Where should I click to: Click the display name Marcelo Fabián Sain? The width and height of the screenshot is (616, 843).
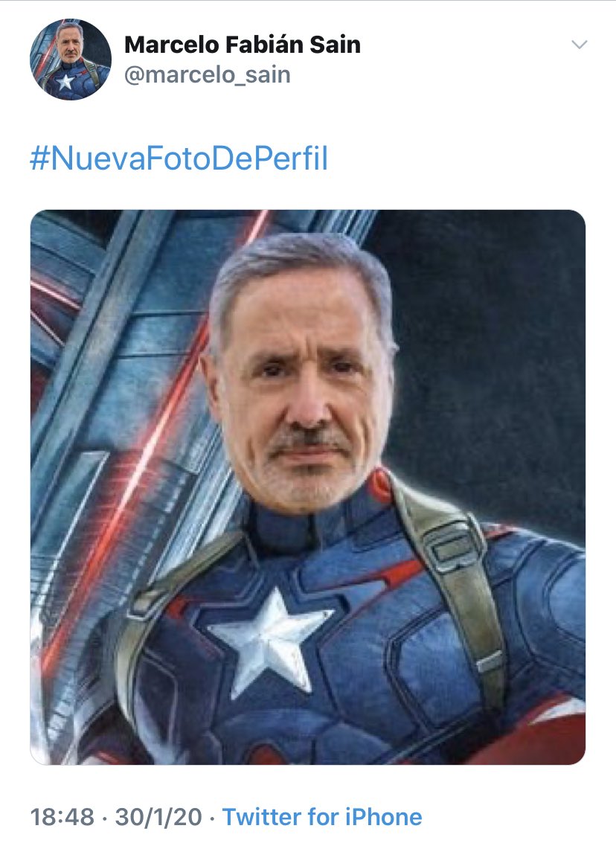click(x=243, y=45)
